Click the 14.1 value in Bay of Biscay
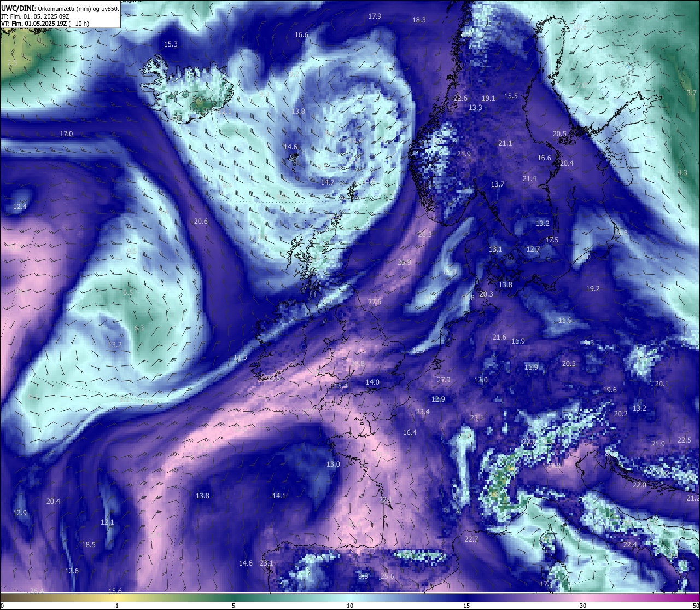The height and width of the screenshot is (610, 700). point(279,496)
